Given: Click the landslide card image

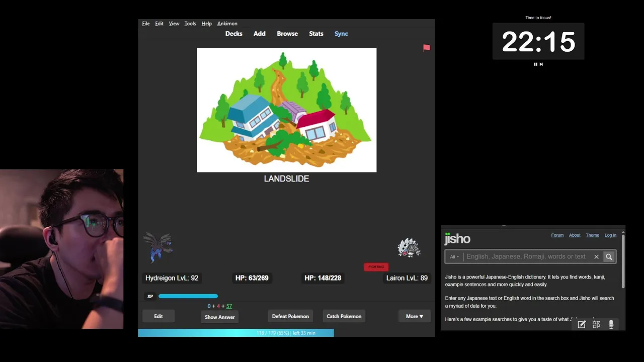Looking at the screenshot, I should coord(287,110).
